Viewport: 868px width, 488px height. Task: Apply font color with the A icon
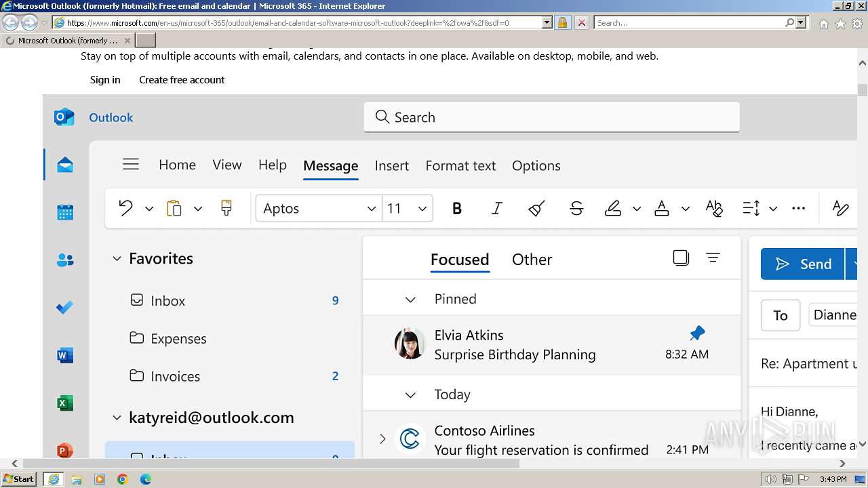662,208
